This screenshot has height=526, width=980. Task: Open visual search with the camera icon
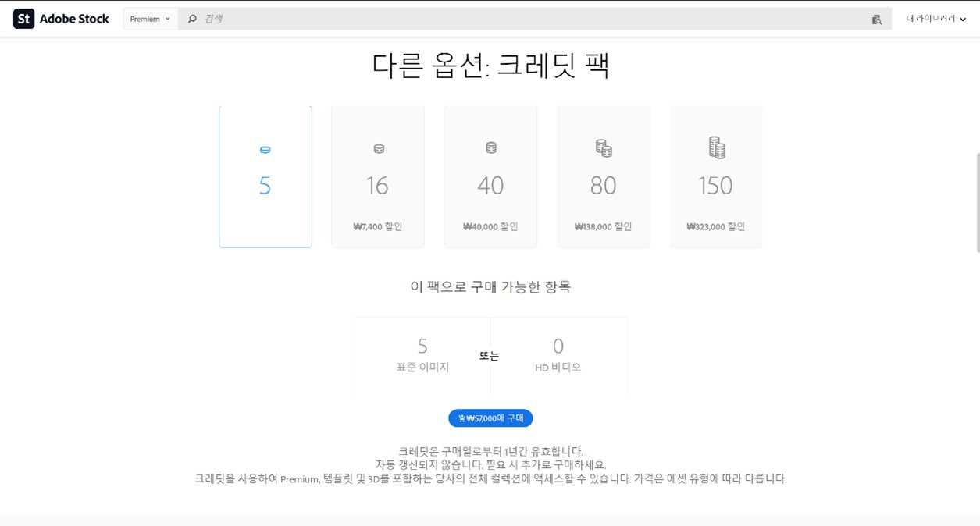pos(877,20)
